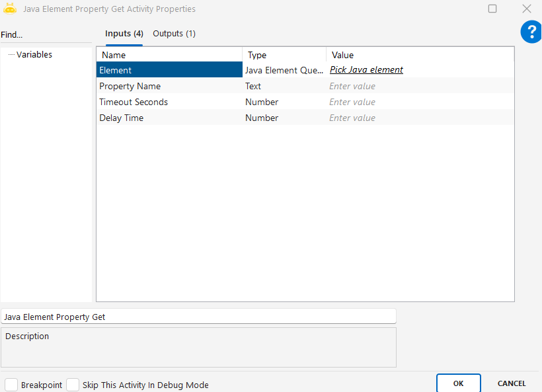This screenshot has height=392, width=542.
Task: Enable the Breakpoint checkbox
Action: [x=11, y=385]
